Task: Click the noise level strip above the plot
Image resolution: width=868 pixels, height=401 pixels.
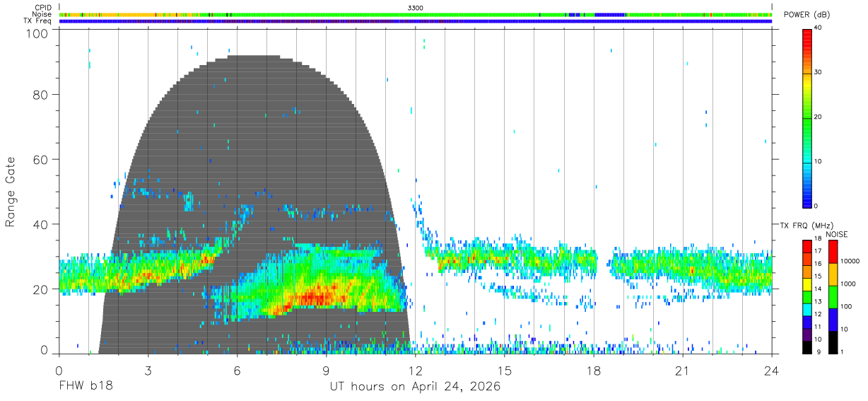Action: 415,14
